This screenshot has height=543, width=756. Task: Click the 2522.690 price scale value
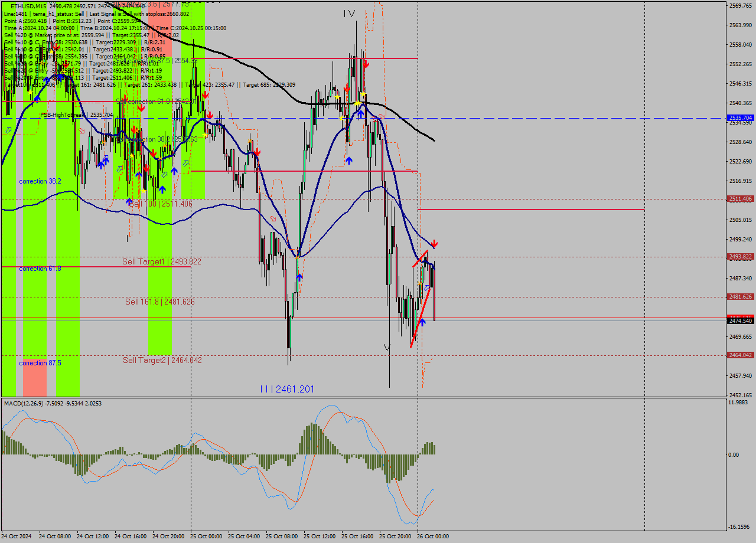741,161
